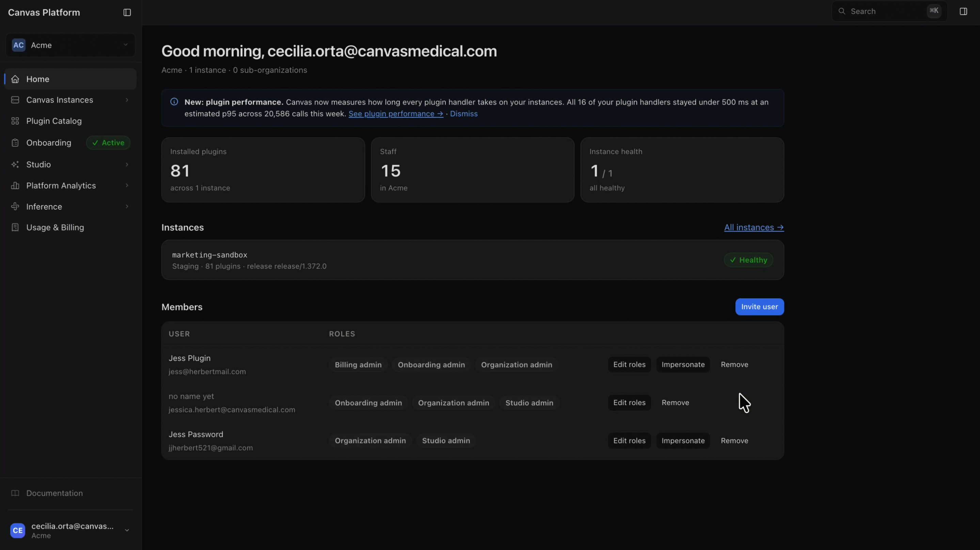Open the user account menu chevron
This screenshot has width=980, height=550.
[x=127, y=530]
